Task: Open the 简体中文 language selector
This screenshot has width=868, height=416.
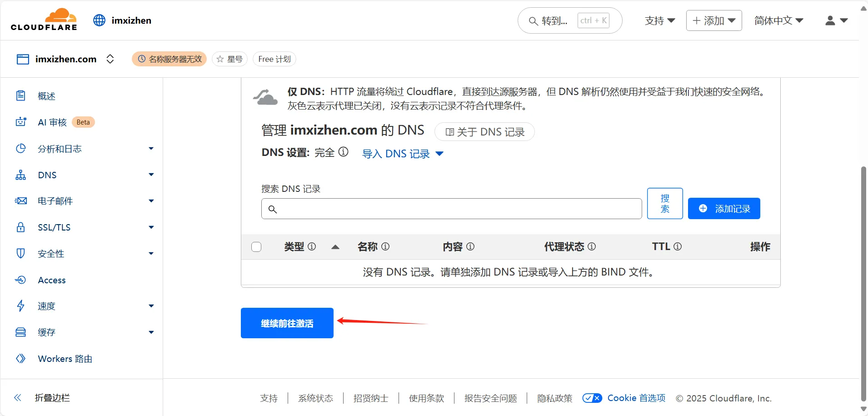Action: 779,20
